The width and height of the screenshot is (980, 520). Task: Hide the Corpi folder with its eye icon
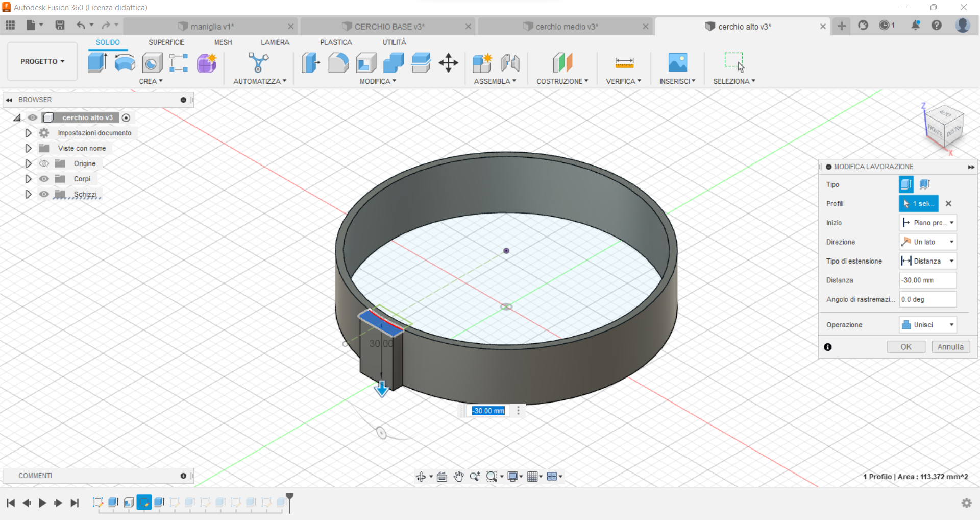(44, 179)
